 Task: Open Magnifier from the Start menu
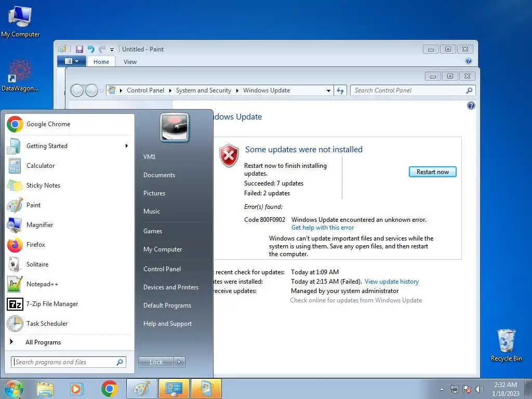[x=70, y=224]
